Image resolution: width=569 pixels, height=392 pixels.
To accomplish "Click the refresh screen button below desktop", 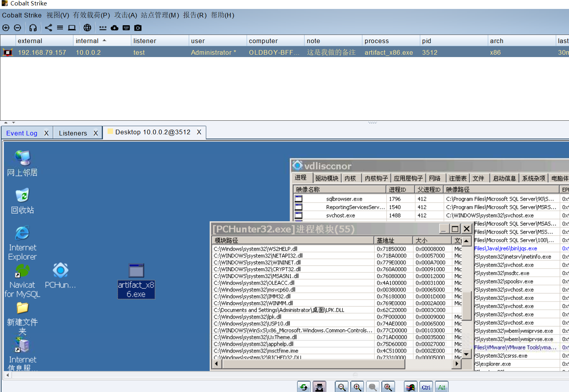I will 304,387.
